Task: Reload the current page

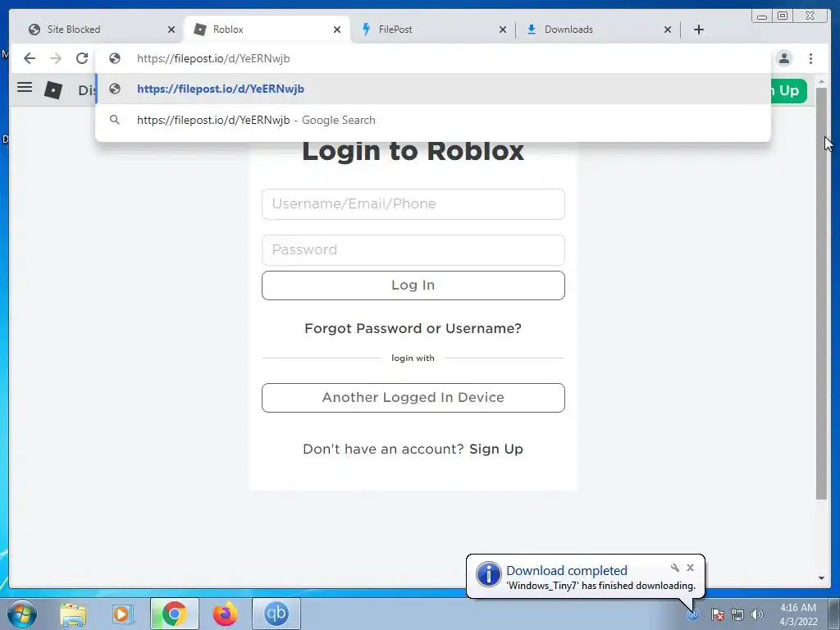Action: click(x=82, y=58)
